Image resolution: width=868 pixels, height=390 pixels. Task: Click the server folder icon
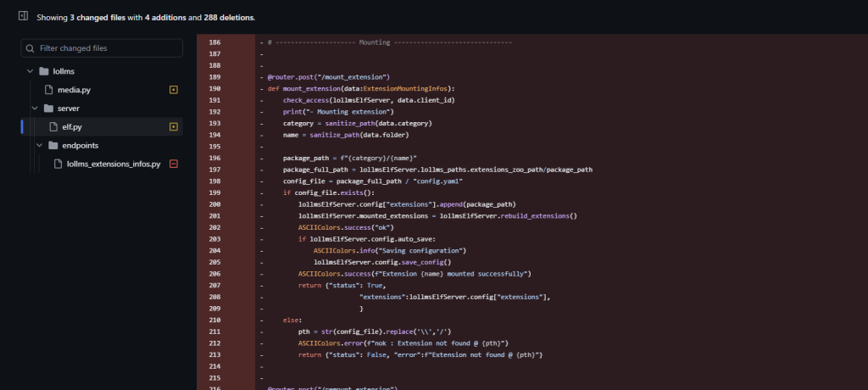tap(48, 109)
